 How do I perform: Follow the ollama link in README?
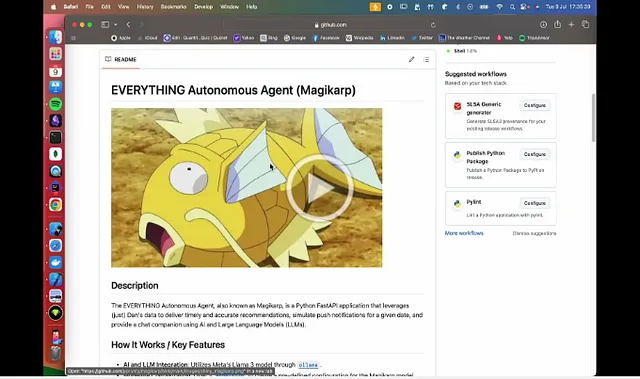coord(308,365)
